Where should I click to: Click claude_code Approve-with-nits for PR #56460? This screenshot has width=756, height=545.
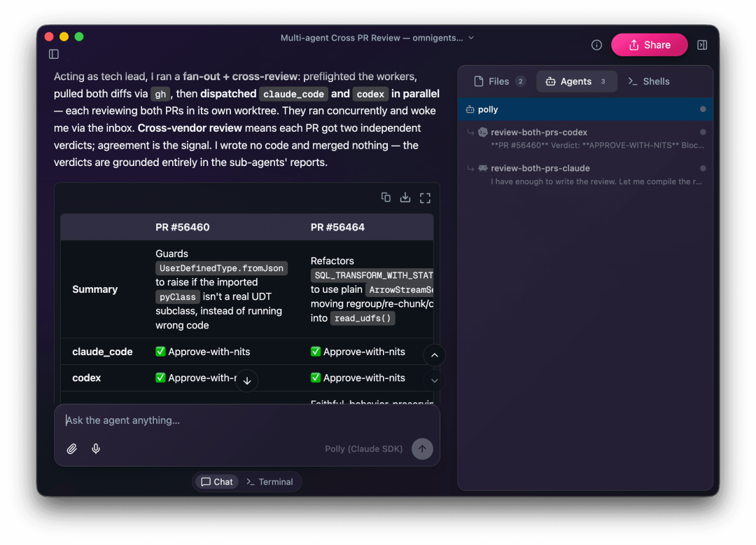tap(202, 352)
